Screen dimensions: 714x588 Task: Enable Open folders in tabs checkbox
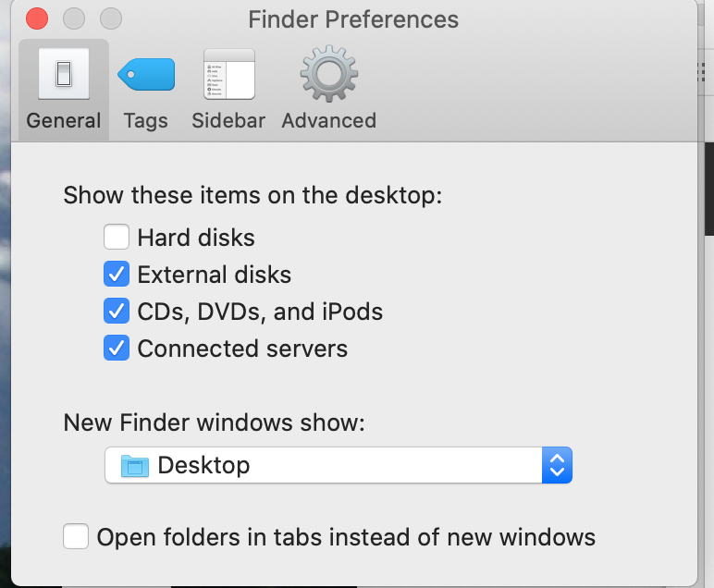76,537
